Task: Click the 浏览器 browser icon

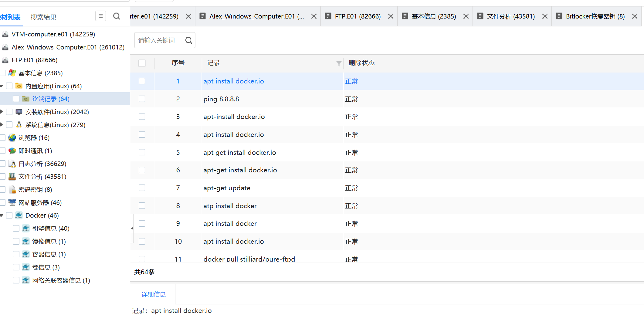Action: pyautogui.click(x=12, y=138)
